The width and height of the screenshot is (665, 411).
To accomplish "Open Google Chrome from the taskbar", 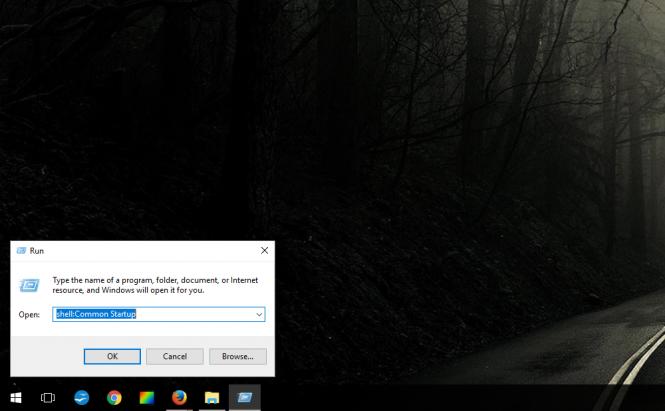I will [114, 398].
